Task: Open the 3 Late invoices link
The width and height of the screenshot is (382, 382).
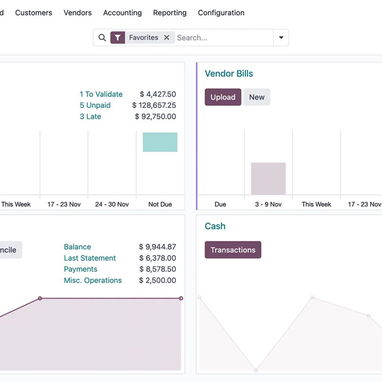Action: (x=90, y=117)
